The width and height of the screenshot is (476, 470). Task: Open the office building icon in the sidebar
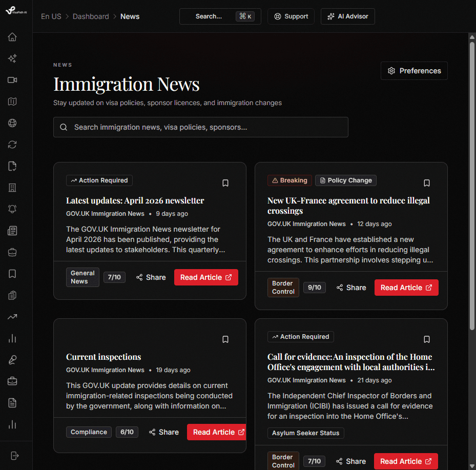[12, 188]
